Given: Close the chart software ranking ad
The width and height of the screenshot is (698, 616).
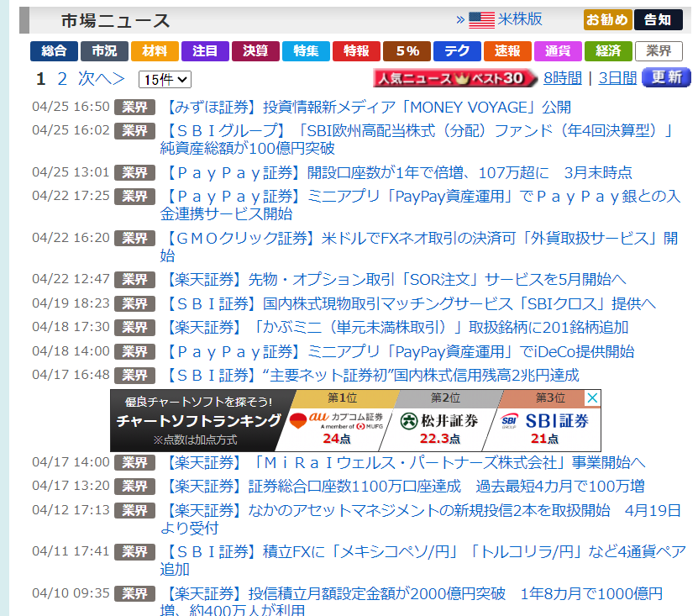Looking at the screenshot, I should tap(592, 398).
